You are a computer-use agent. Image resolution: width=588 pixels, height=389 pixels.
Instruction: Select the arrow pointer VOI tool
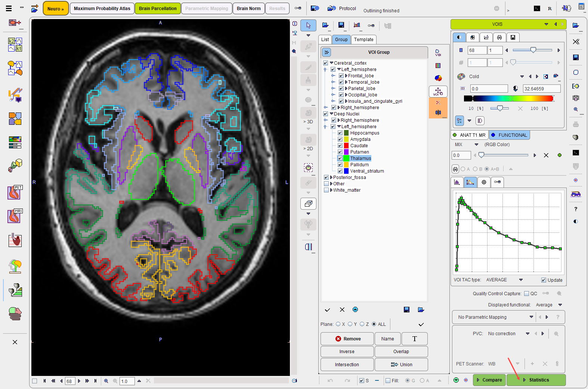tap(308, 25)
